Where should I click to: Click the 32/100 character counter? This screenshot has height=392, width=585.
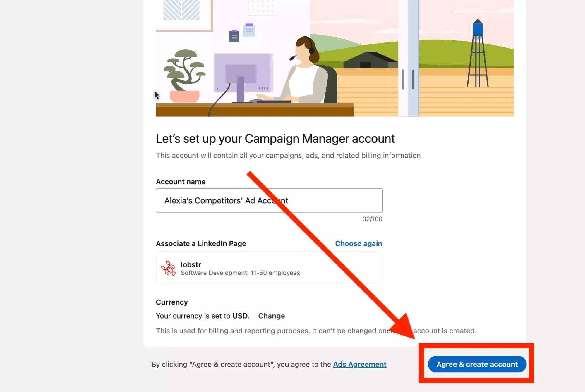pyautogui.click(x=371, y=219)
